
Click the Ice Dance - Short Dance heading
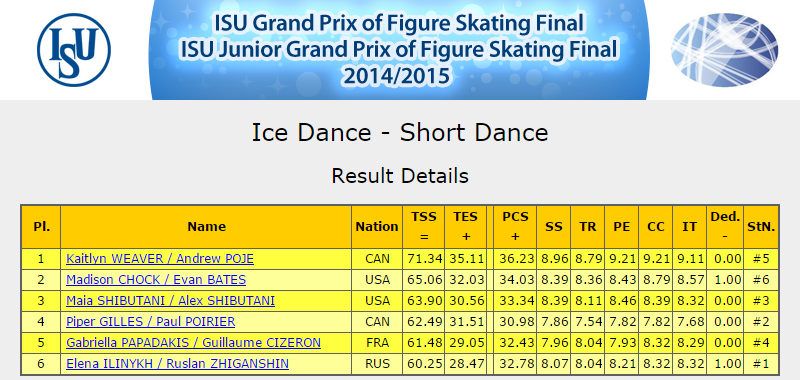coord(400,133)
